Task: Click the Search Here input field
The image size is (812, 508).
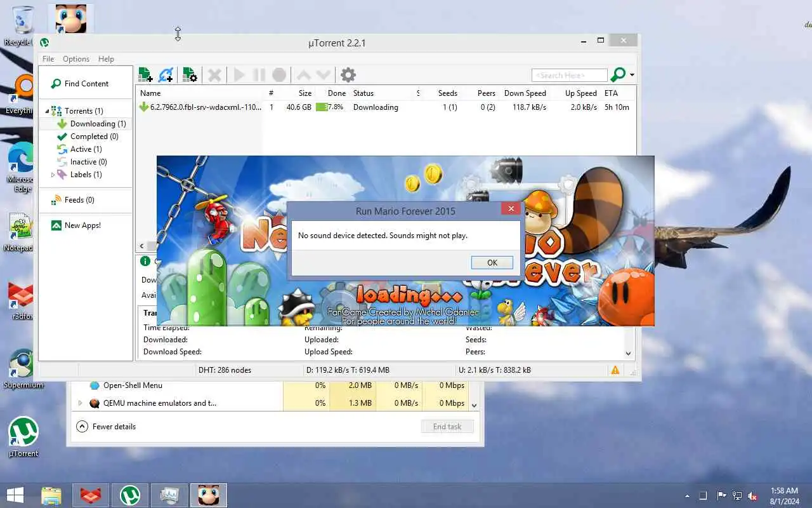Action: point(569,76)
